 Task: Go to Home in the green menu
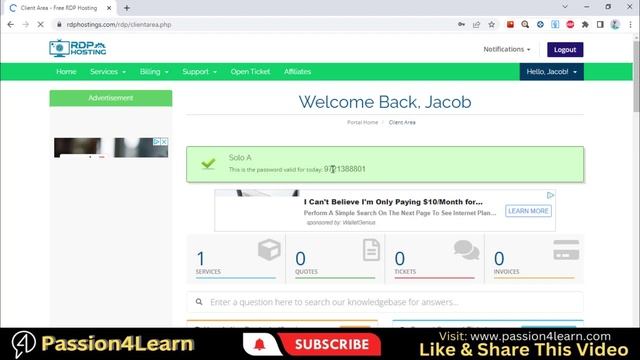tap(66, 71)
